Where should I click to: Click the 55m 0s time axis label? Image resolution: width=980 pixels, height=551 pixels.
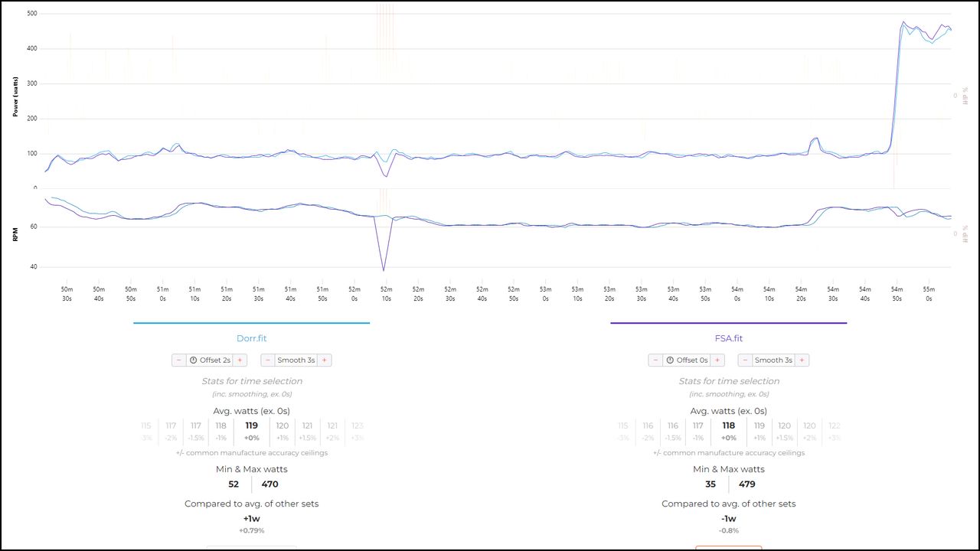(929, 294)
